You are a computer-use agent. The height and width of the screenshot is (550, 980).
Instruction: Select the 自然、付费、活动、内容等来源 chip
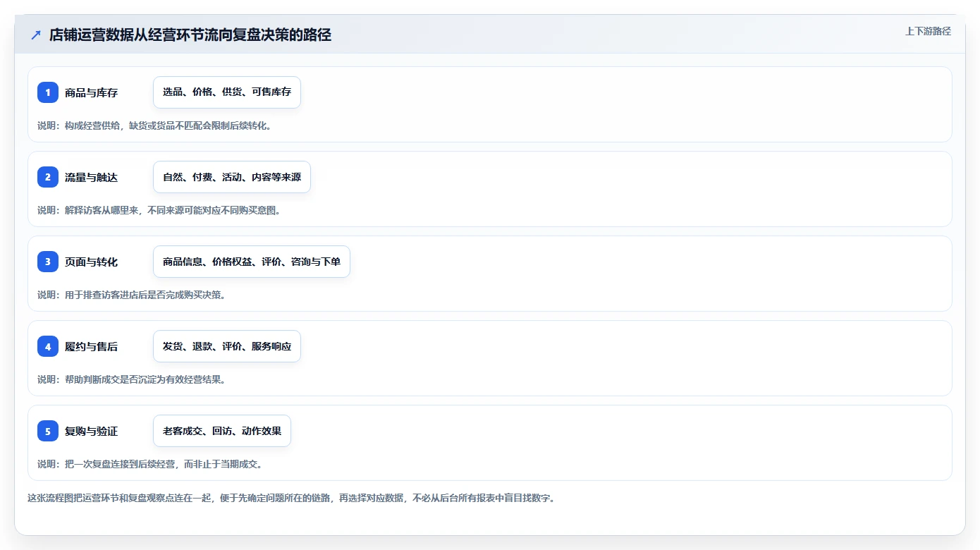[232, 177]
